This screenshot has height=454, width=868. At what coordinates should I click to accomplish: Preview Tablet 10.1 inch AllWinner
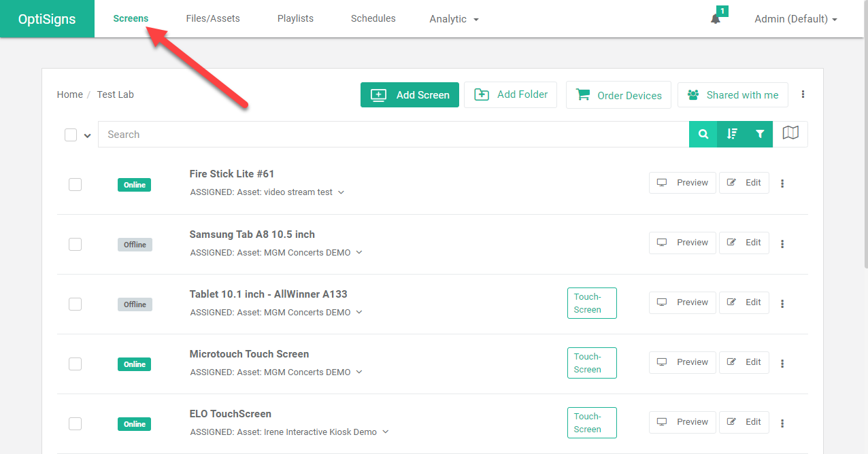point(682,302)
